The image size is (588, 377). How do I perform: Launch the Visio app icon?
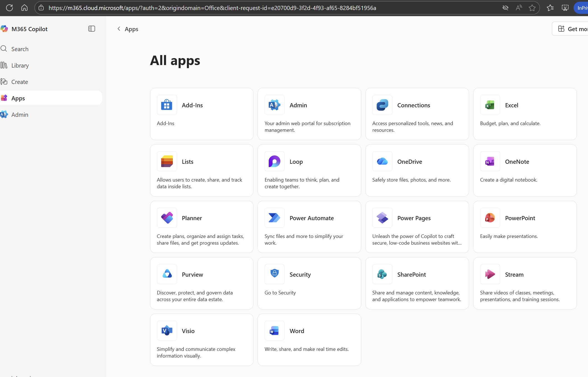[x=167, y=331]
